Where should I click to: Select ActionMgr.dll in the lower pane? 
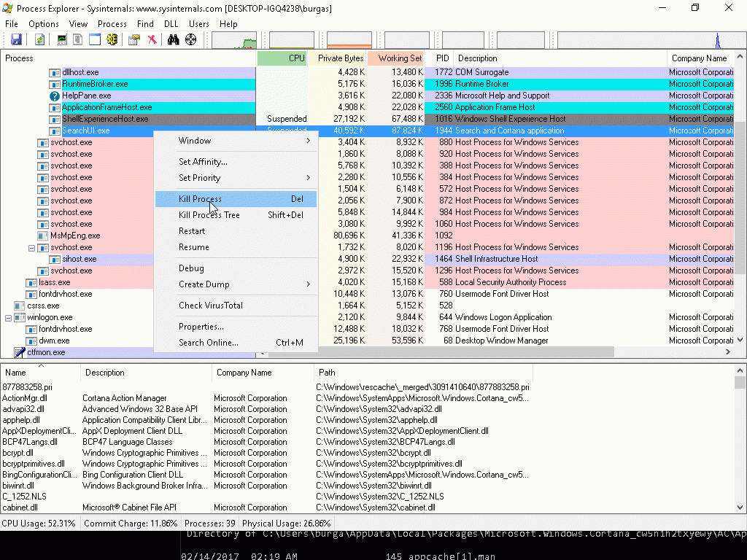(x=266, y=398)
